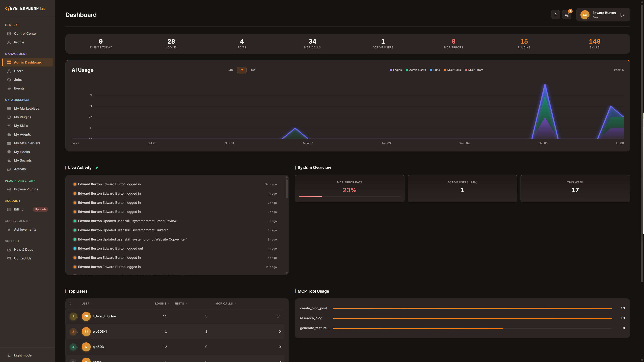Toggle the Active Users legend item

click(x=416, y=70)
